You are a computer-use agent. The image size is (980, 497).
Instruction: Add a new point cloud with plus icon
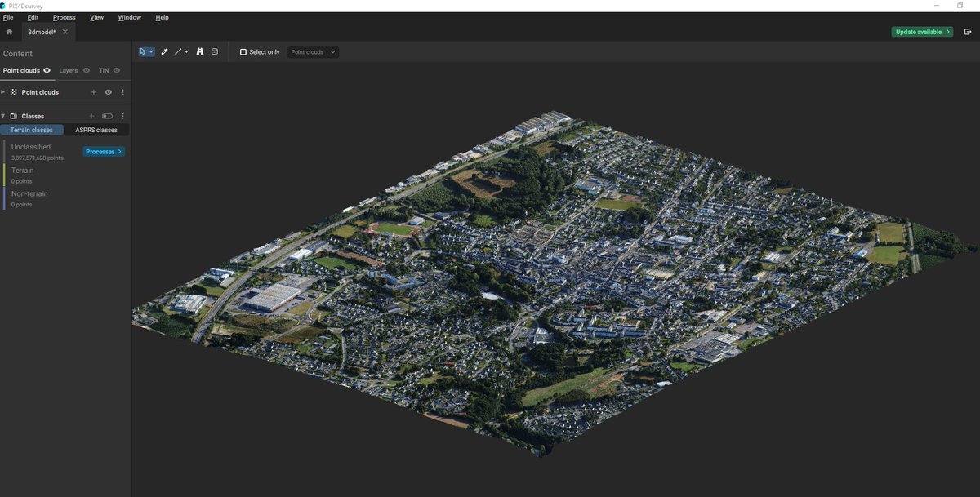[94, 92]
